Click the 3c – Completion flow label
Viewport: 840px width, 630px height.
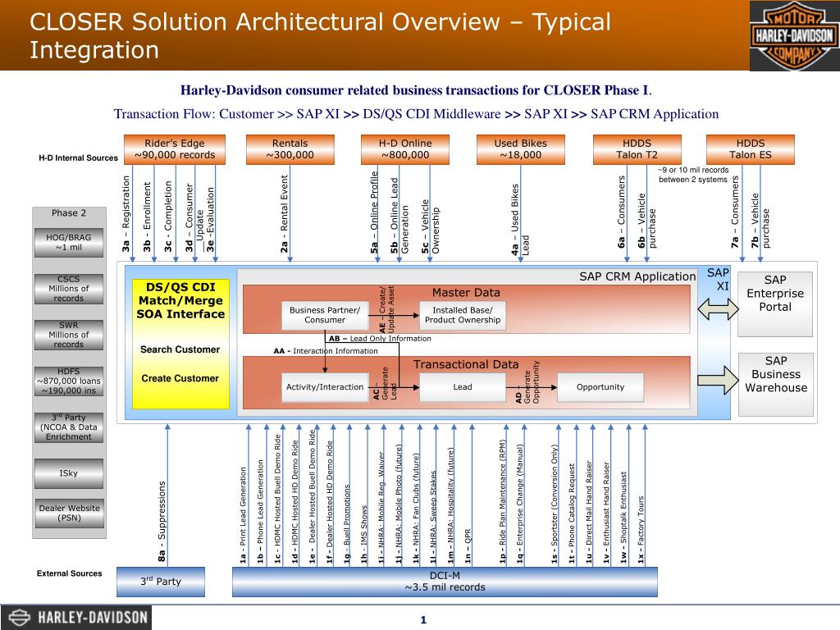[x=168, y=216]
